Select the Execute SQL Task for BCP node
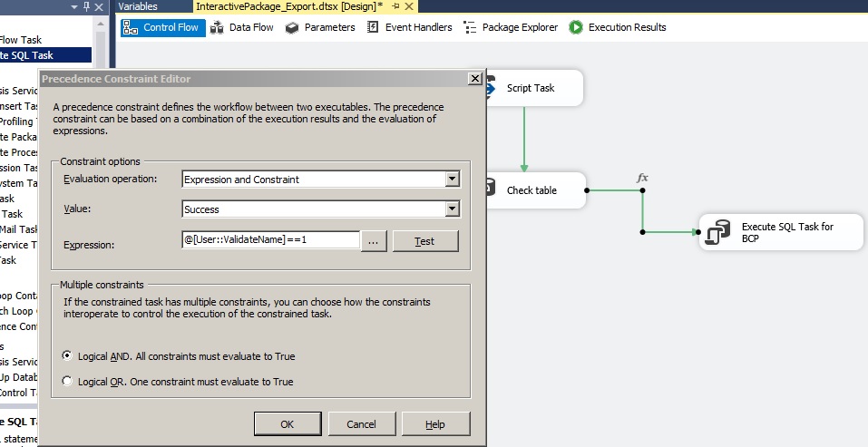868x447 pixels. [781, 232]
